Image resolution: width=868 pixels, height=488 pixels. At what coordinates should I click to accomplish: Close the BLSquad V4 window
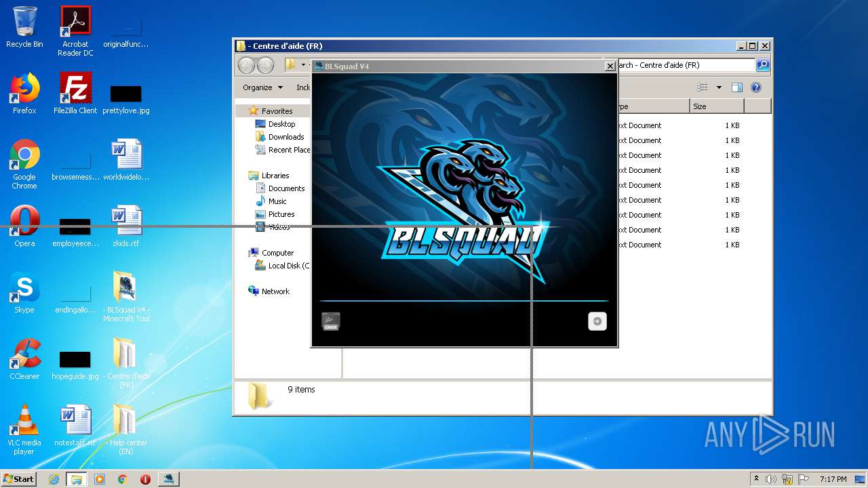click(610, 66)
